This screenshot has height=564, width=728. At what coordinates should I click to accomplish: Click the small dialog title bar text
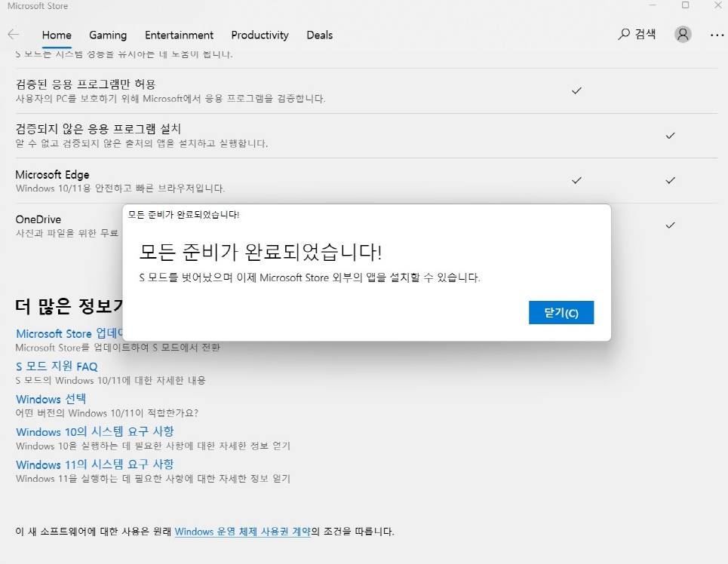click(183, 214)
